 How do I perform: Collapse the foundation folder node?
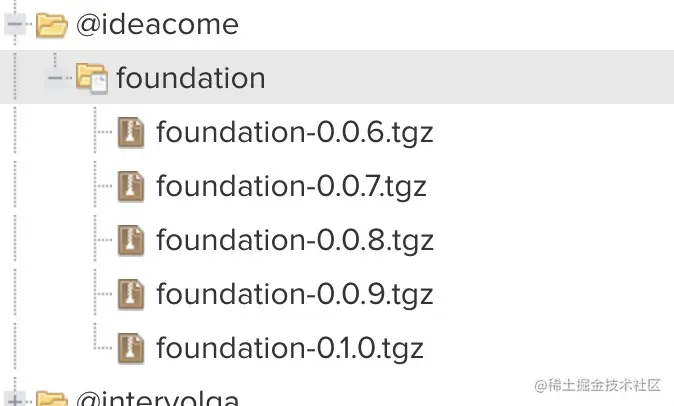(x=55, y=78)
